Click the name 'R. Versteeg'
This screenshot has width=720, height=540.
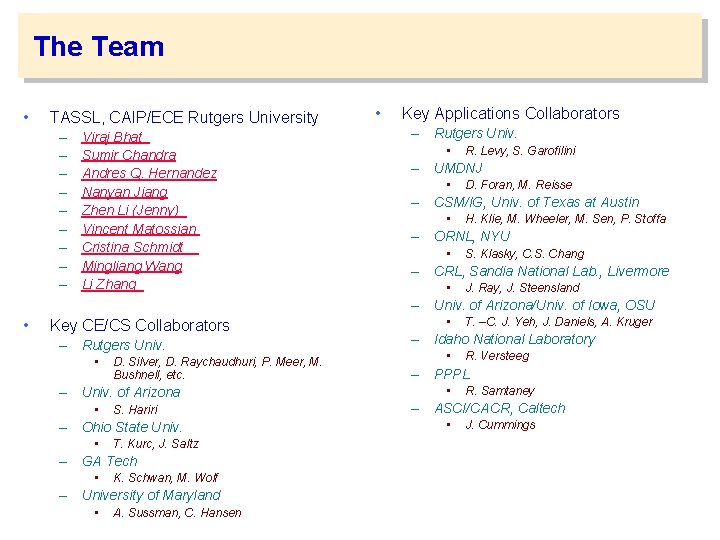(497, 356)
